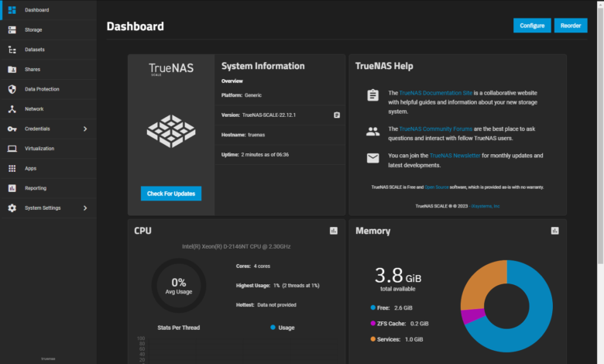Click the Platform Generic text
The height and width of the screenshot is (364, 604).
pos(242,95)
